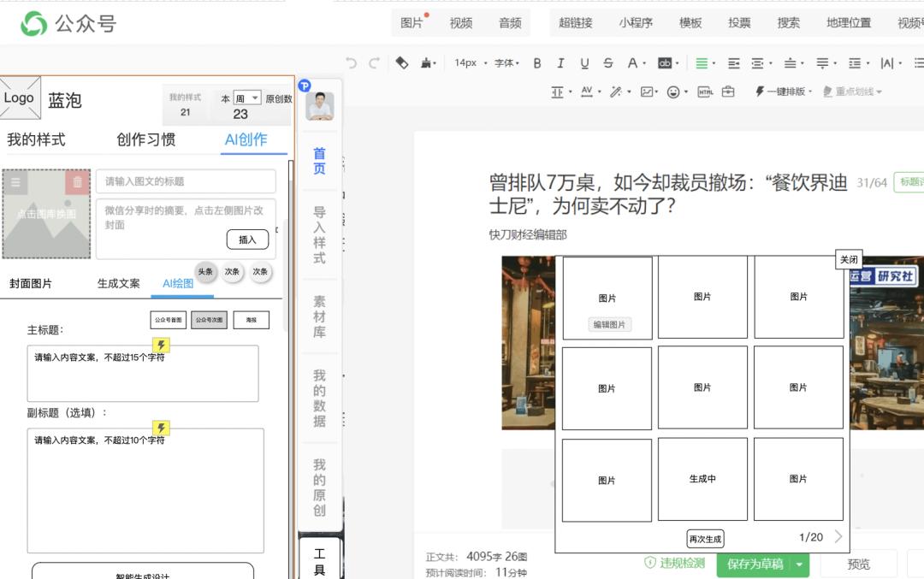Choose the 公众号首图 size option
924x579 pixels.
pyautogui.click(x=168, y=320)
